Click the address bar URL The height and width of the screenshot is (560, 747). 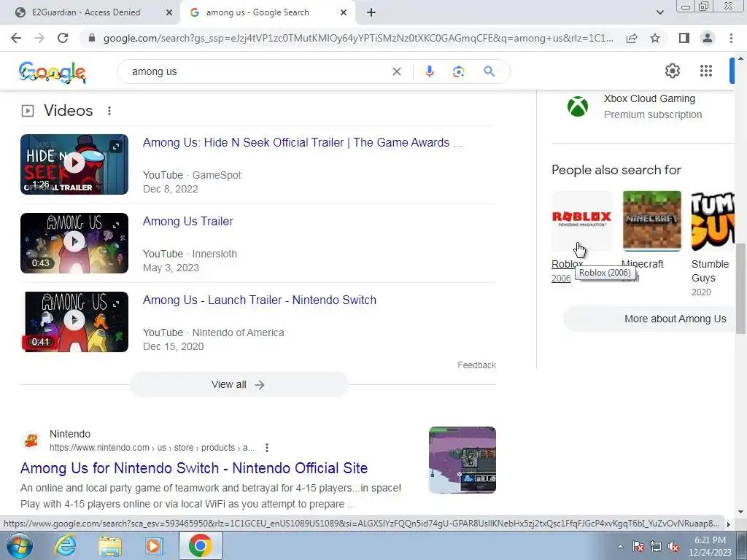pyautogui.click(x=358, y=38)
